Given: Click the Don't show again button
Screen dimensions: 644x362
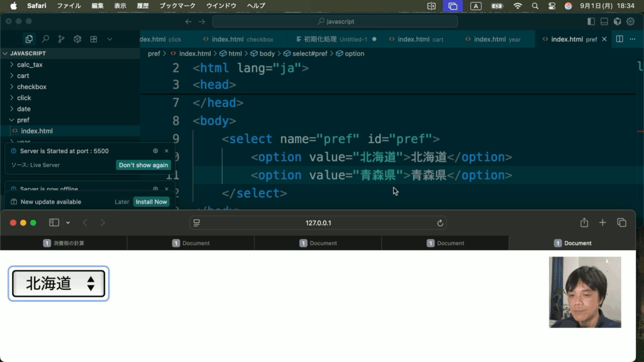Looking at the screenshot, I should [x=143, y=165].
